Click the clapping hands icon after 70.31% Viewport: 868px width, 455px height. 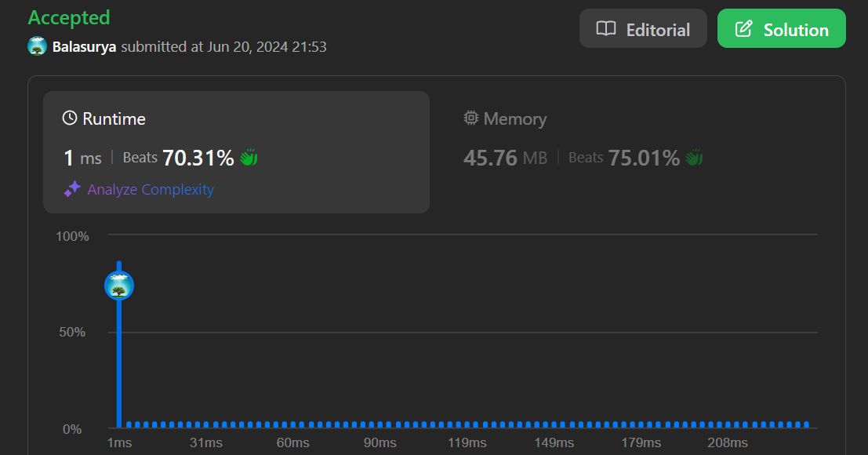click(x=249, y=158)
